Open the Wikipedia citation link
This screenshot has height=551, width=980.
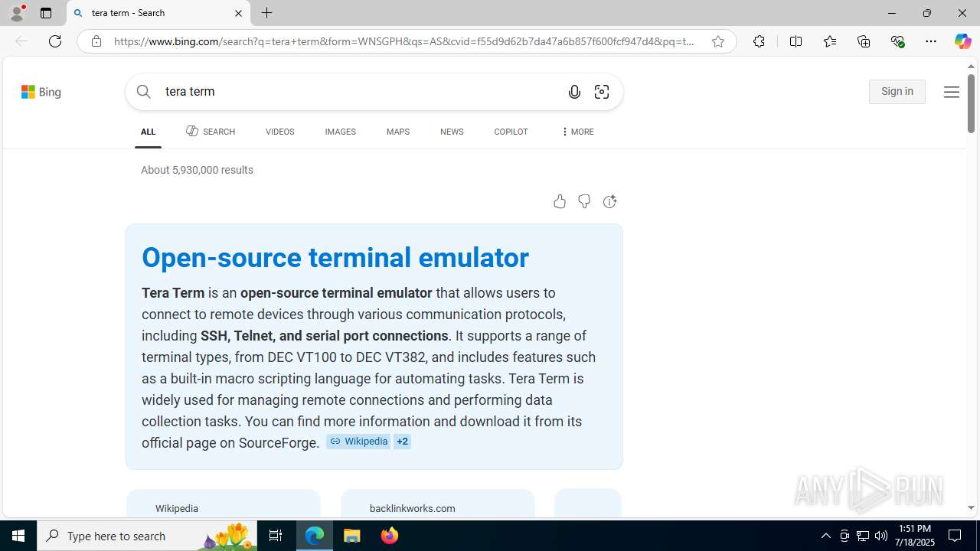tap(358, 442)
